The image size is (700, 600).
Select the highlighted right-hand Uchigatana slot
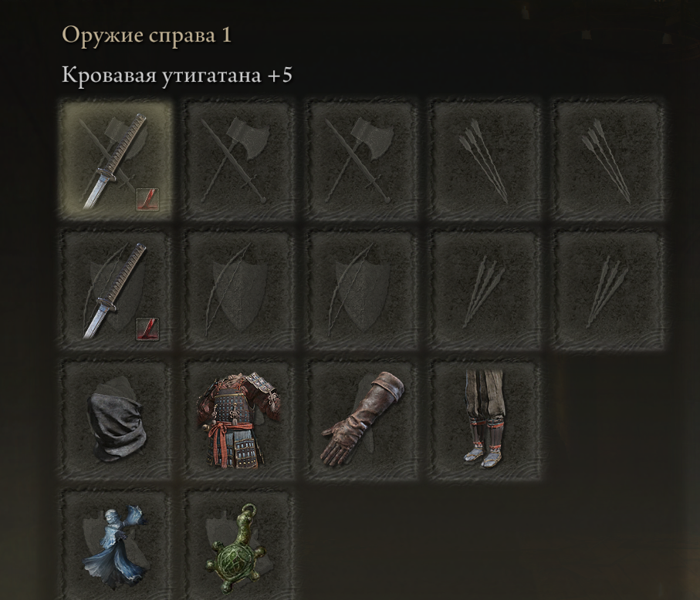click(116, 160)
